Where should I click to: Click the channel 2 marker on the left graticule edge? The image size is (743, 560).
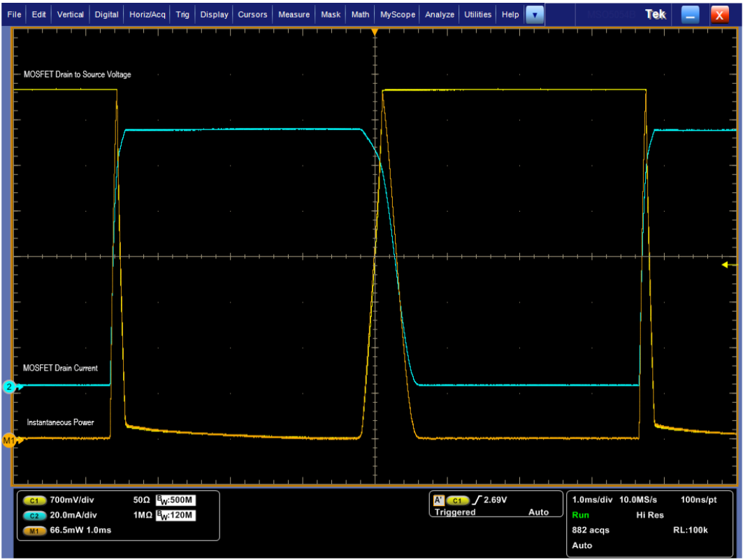coord(8,387)
